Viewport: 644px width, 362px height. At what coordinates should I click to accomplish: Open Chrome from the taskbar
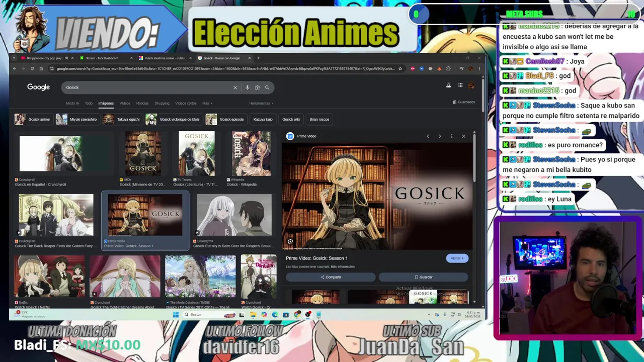(297, 315)
